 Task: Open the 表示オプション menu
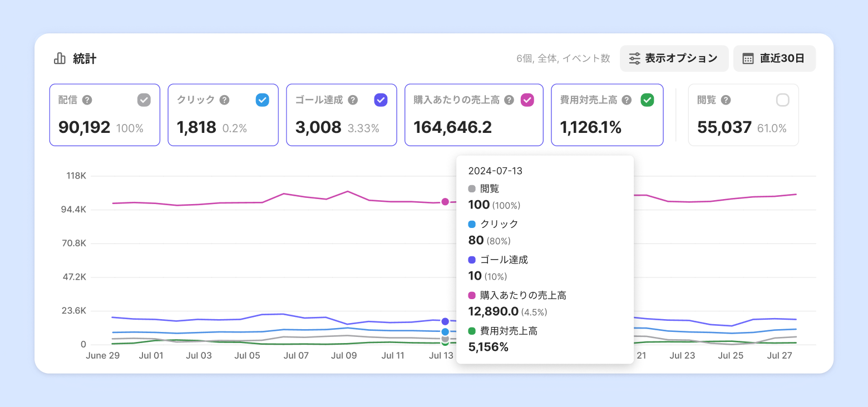674,58
